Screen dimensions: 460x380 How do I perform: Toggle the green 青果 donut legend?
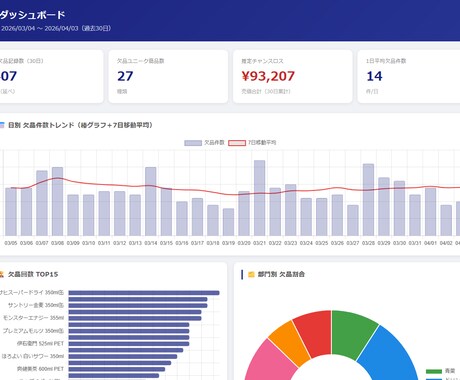(x=441, y=371)
